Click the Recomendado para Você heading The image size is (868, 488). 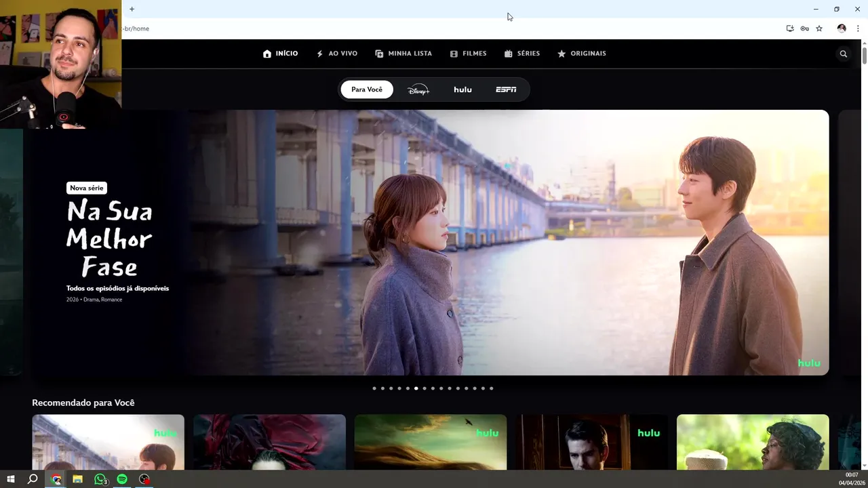[83, 403]
